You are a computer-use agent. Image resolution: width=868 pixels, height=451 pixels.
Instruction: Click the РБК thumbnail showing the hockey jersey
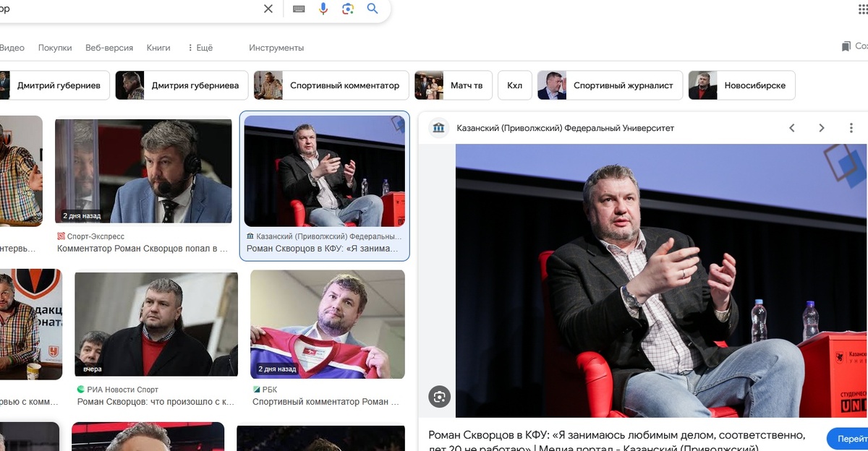(x=327, y=324)
